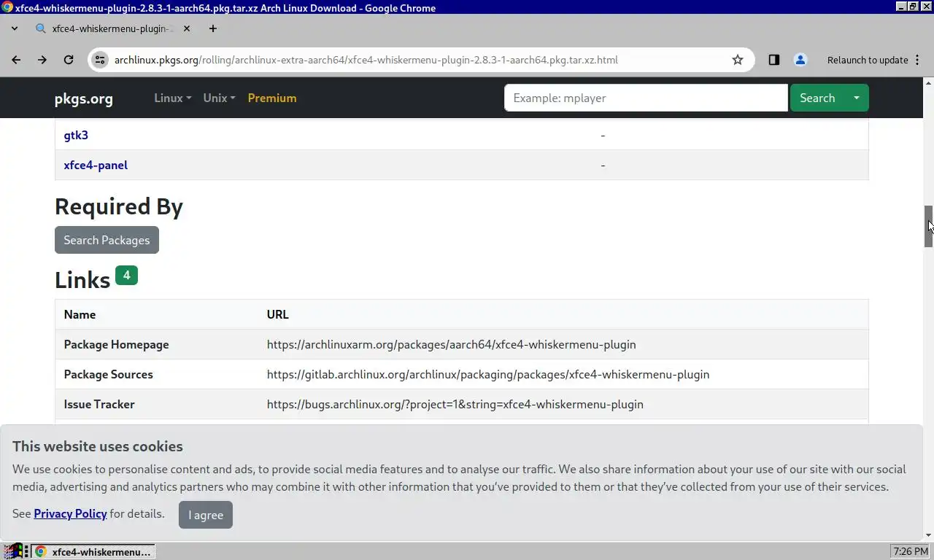The height and width of the screenshot is (560, 934).
Task: Close the xfce4-whiskermenu-plugin tab
Action: pos(187,28)
